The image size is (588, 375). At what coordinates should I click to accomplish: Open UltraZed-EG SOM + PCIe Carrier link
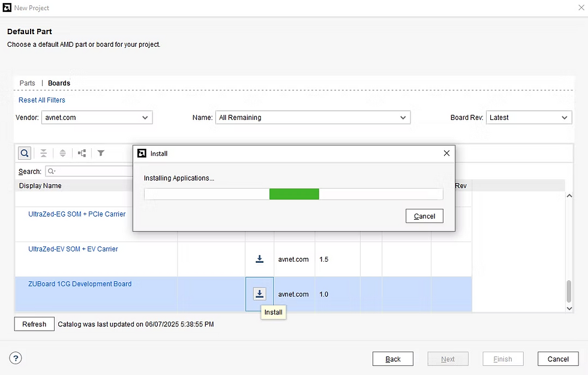(77, 214)
